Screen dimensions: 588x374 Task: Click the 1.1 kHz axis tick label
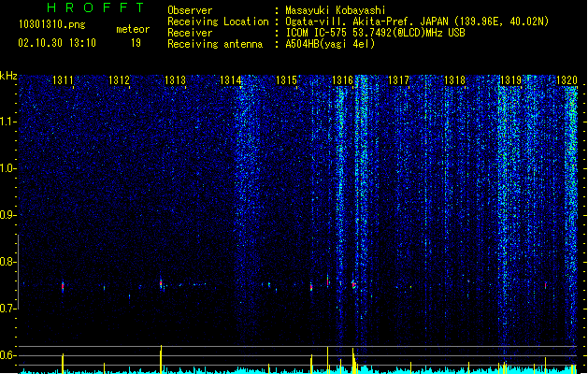click(8, 122)
